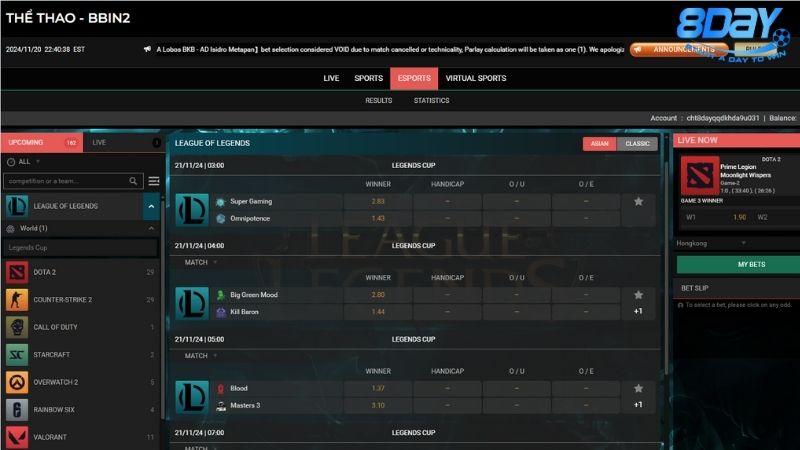The width and height of the screenshot is (800, 450).
Task: Switch to the UPCOMING sidebar tab
Action: point(42,142)
